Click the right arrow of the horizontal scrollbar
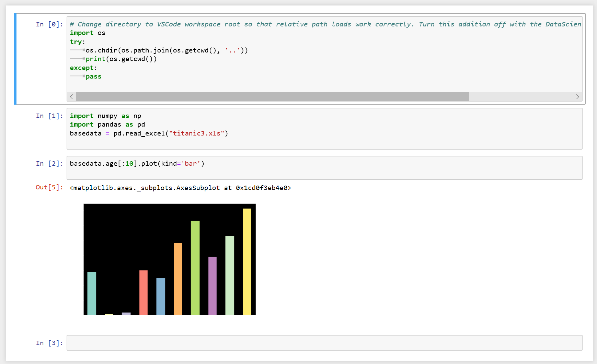Image resolution: width=597 pixels, height=364 pixels. 577,97
